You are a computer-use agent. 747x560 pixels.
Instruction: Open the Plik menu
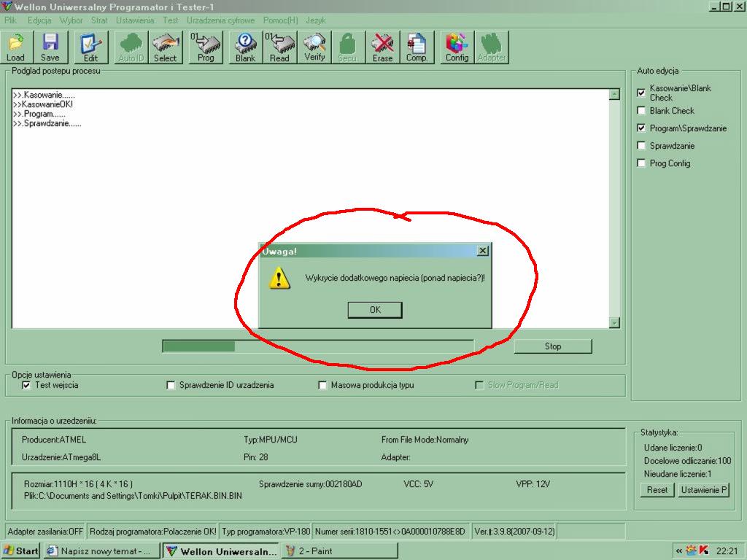[x=10, y=20]
